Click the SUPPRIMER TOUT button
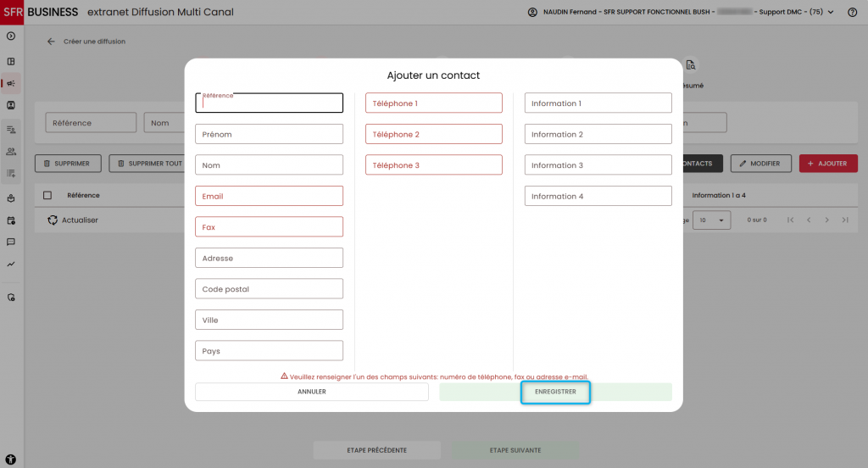The width and height of the screenshot is (868, 468). pos(147,164)
